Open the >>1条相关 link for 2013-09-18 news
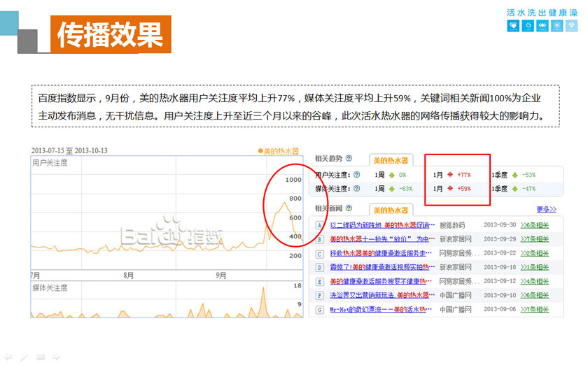The image size is (588, 365). (534, 267)
